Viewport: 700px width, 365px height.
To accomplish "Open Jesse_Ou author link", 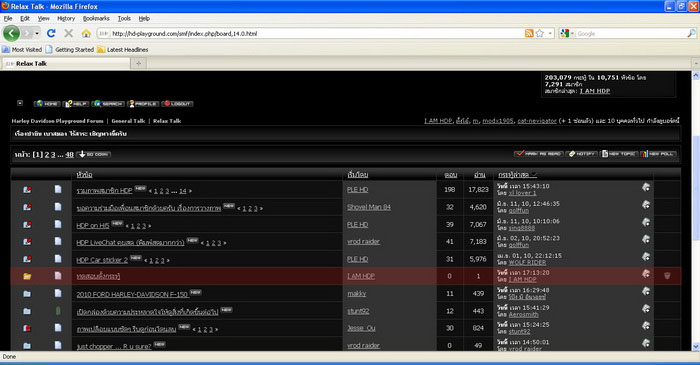I will click(x=361, y=328).
